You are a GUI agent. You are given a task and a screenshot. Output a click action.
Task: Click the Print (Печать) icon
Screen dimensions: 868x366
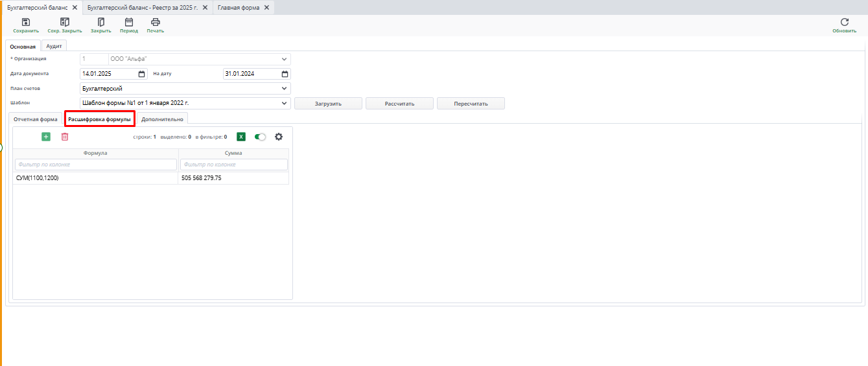(x=156, y=23)
